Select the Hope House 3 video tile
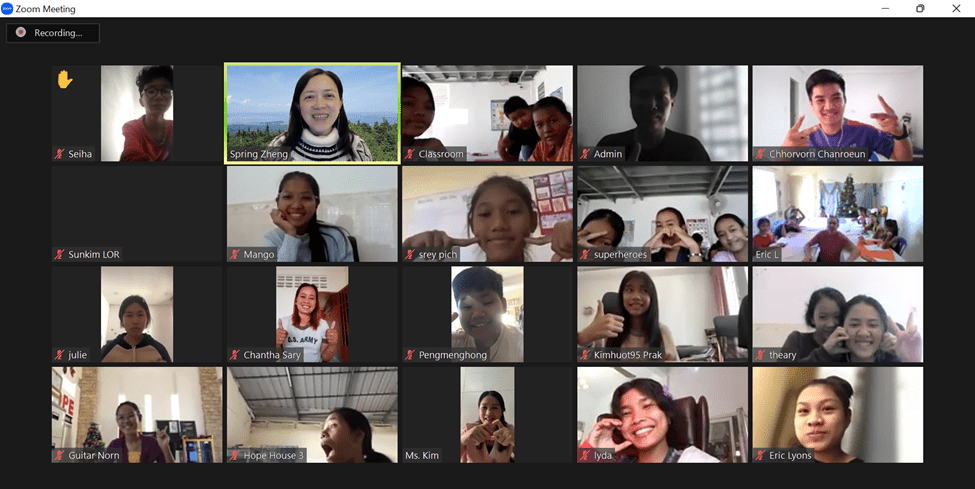The width and height of the screenshot is (975, 489). click(312, 414)
